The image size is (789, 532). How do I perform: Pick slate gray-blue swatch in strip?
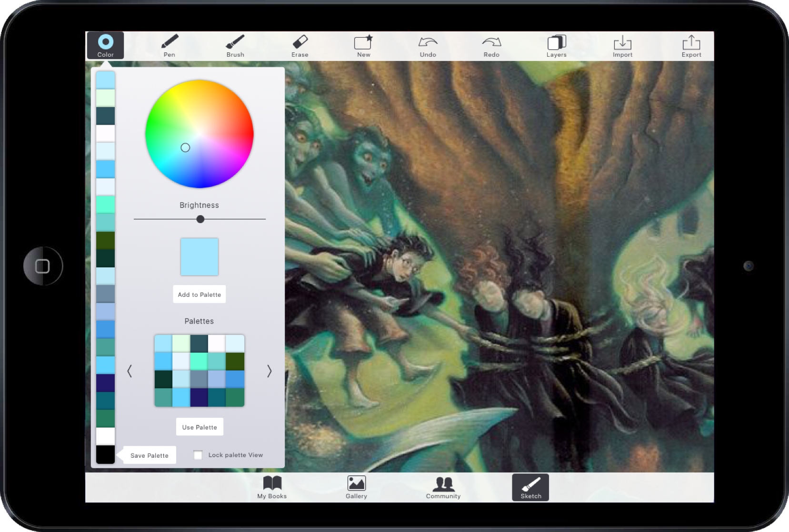105,294
